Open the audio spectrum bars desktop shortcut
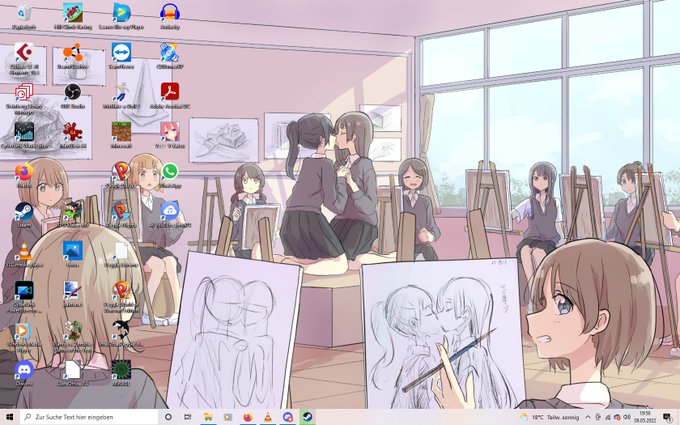This screenshot has width=680, height=425. (24, 135)
